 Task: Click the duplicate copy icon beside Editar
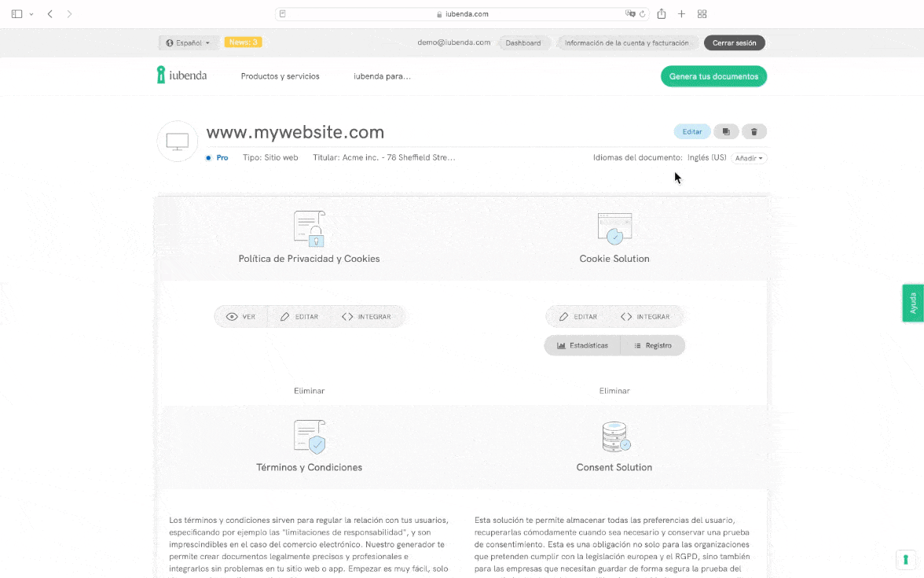pos(726,132)
